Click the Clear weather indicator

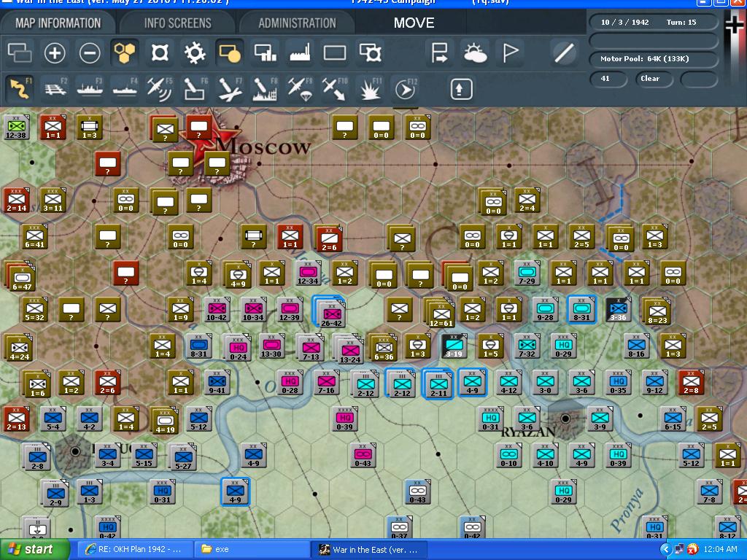click(653, 79)
